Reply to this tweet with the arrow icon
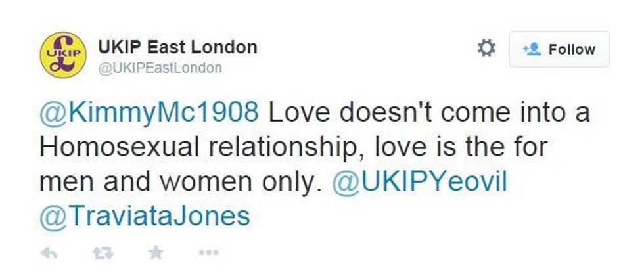Viewport: 644px width, 272px height. 49,252
